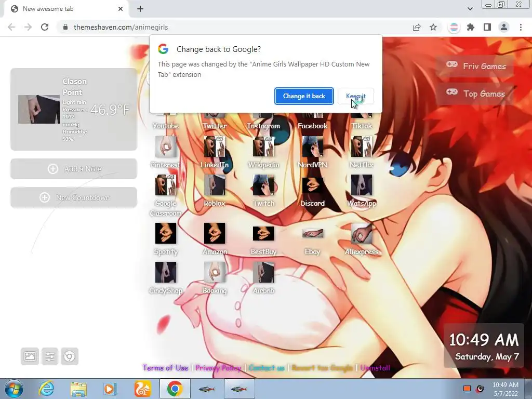Open the Chrome three-dot menu
Screen dimensions: 532x399
point(521,27)
